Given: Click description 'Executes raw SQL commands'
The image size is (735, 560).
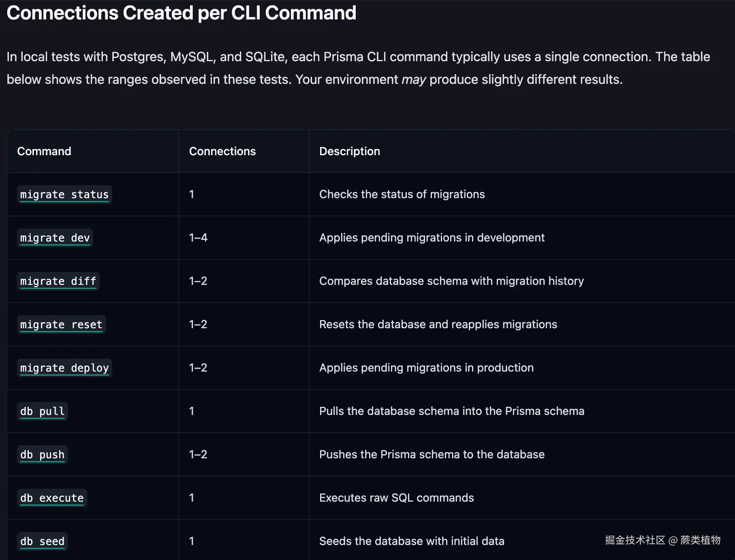Looking at the screenshot, I should click(397, 498).
